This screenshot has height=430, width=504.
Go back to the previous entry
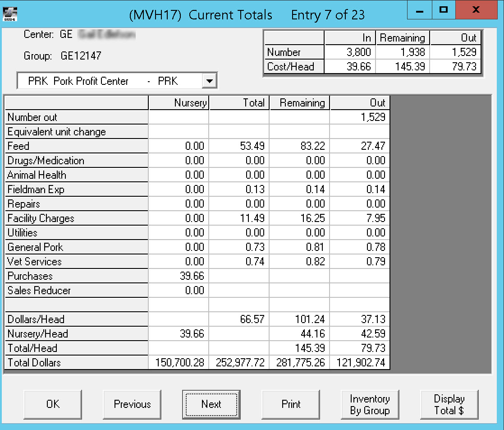coord(133,404)
